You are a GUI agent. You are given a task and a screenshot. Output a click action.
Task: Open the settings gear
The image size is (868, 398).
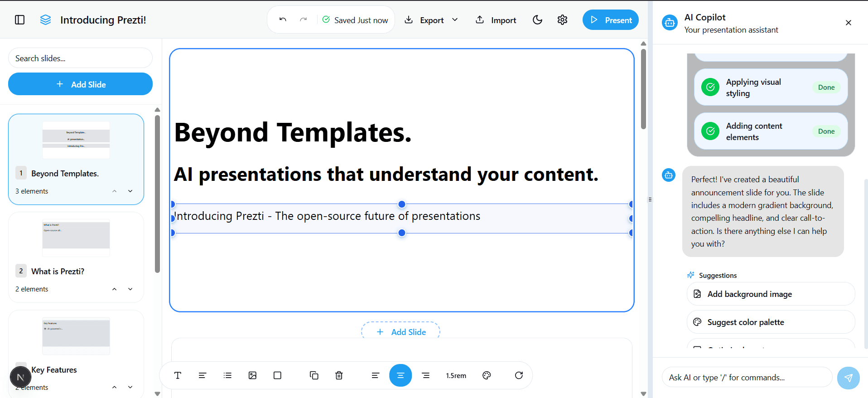tap(562, 20)
